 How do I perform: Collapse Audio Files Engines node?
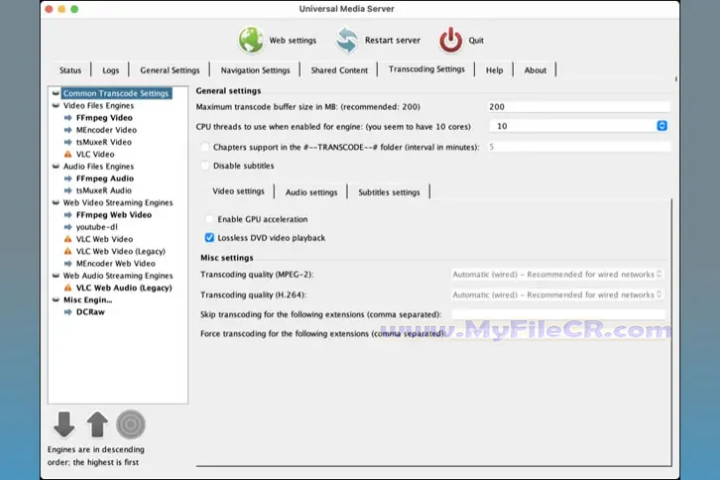click(x=56, y=166)
